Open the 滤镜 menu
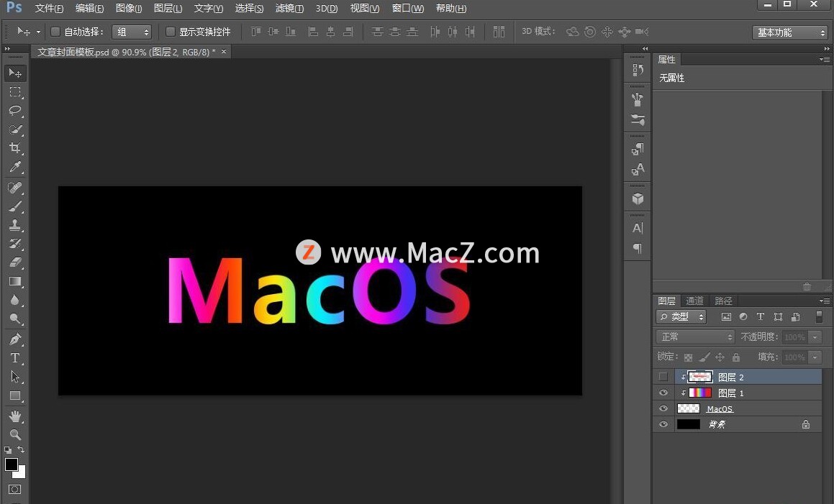834x504 pixels. [x=289, y=9]
